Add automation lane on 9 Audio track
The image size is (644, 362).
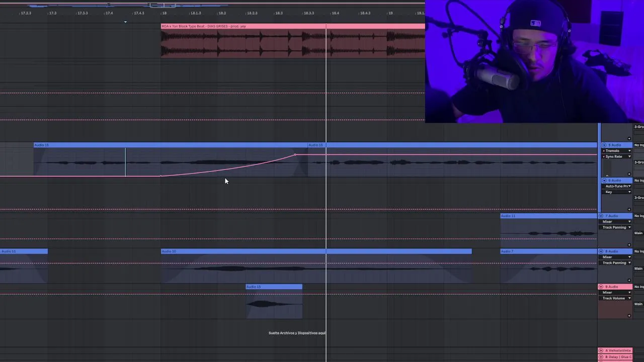pyautogui.click(x=629, y=316)
